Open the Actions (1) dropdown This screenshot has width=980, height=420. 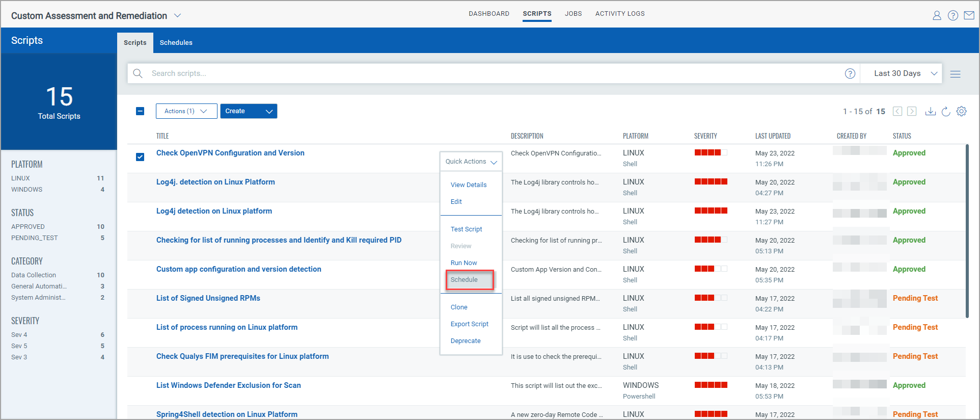click(186, 111)
